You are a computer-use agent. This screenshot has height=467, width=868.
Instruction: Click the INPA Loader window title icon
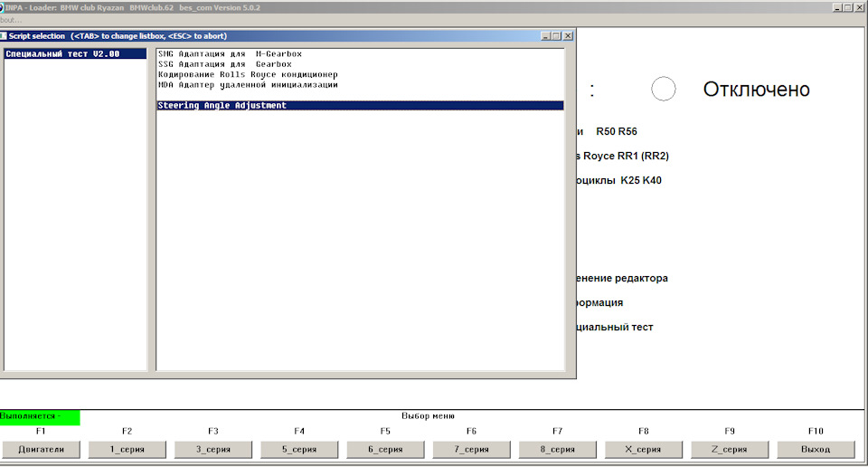click(x=2, y=8)
